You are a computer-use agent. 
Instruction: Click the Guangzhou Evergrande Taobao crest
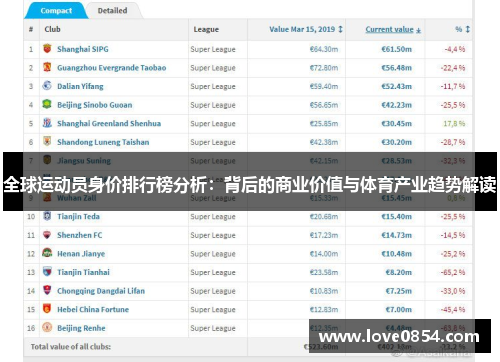tap(47, 67)
